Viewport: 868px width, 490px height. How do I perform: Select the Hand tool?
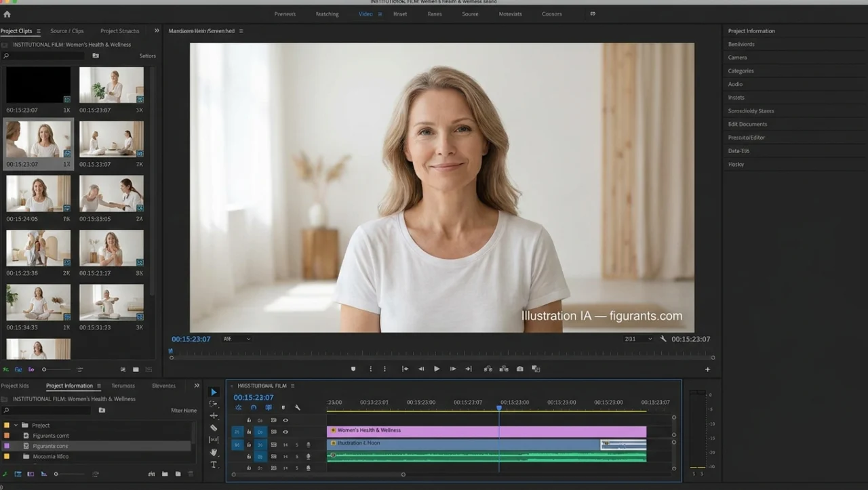coord(214,452)
